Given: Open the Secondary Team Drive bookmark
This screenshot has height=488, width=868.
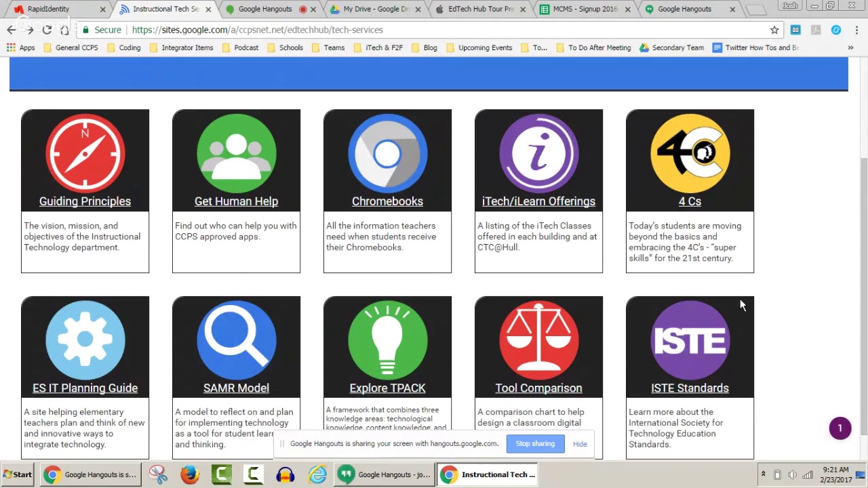Looking at the screenshot, I should (672, 47).
